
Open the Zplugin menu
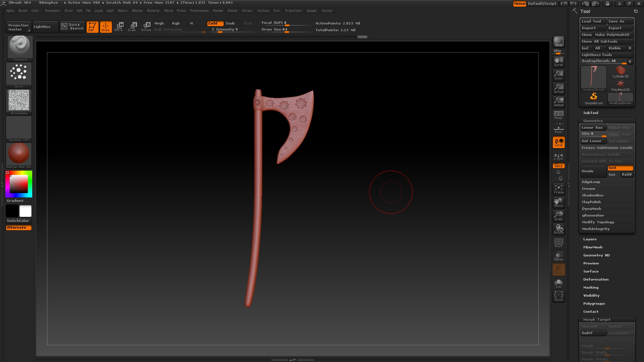(311, 11)
